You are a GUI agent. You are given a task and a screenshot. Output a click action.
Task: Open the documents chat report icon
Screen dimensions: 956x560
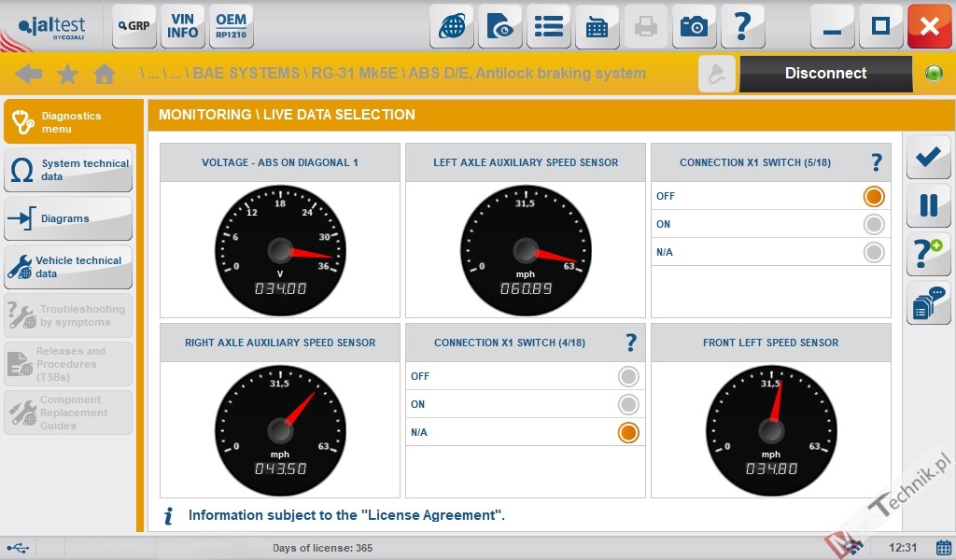point(928,302)
